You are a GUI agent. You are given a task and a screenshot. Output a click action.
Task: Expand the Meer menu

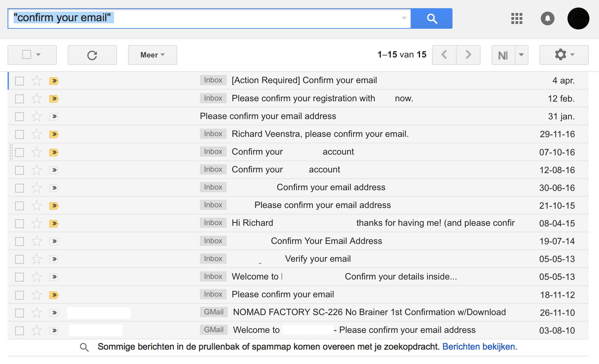click(x=153, y=55)
